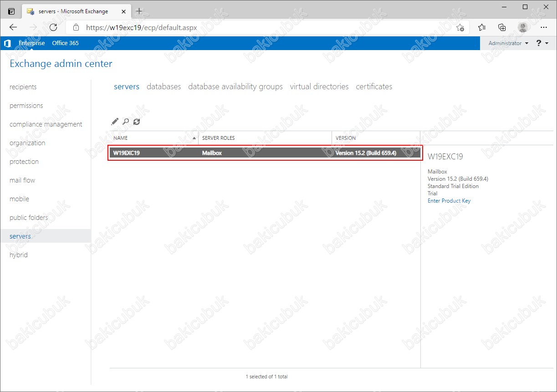Open browser Collections icon
The height and width of the screenshot is (392, 557).
(502, 27)
